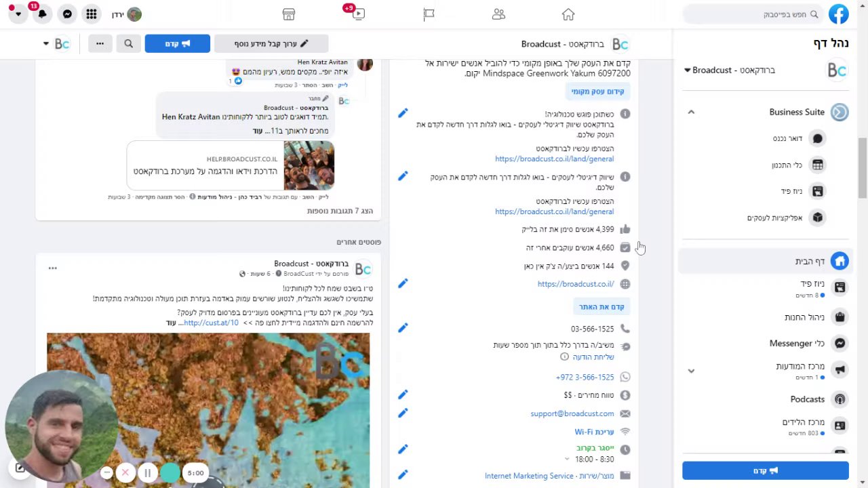868x488 pixels.
Task: Cancel recording with the pink X button
Action: coord(125,472)
